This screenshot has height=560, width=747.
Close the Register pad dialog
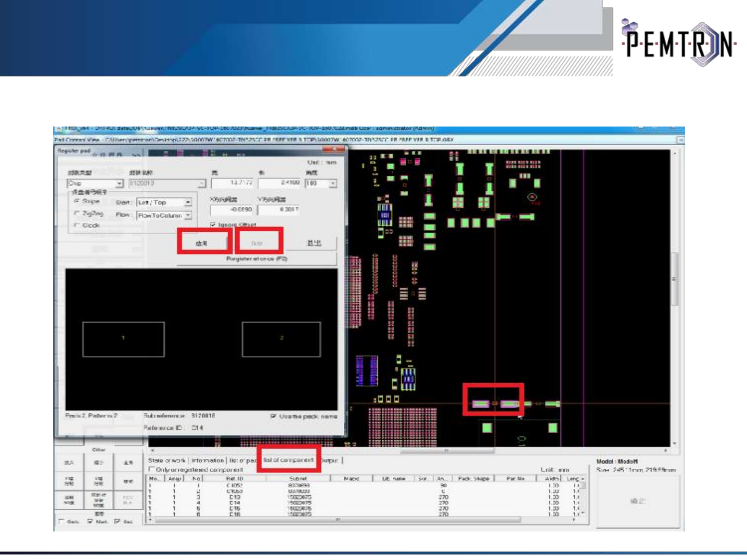[334, 150]
